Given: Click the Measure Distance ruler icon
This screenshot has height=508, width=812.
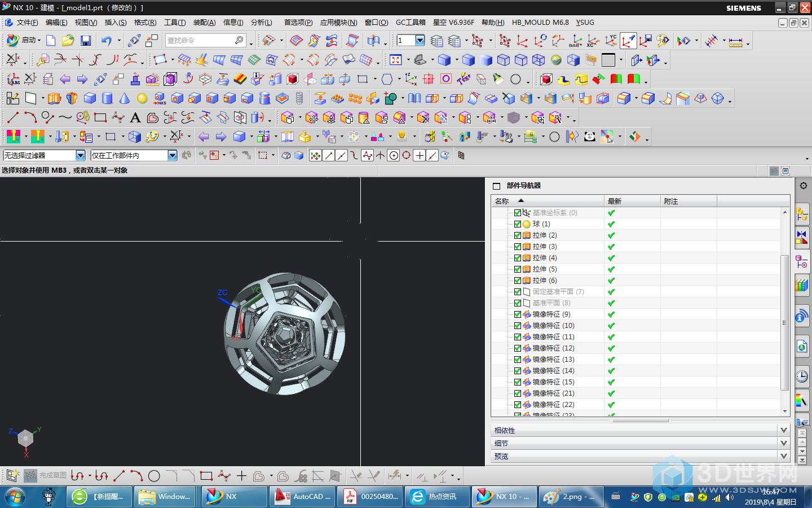Looking at the screenshot, I should [x=735, y=41].
